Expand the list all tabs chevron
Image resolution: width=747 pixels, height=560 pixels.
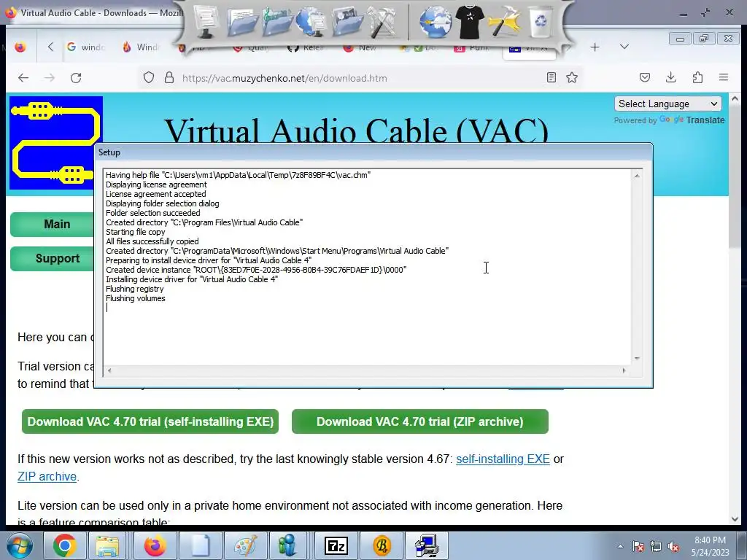click(x=624, y=47)
